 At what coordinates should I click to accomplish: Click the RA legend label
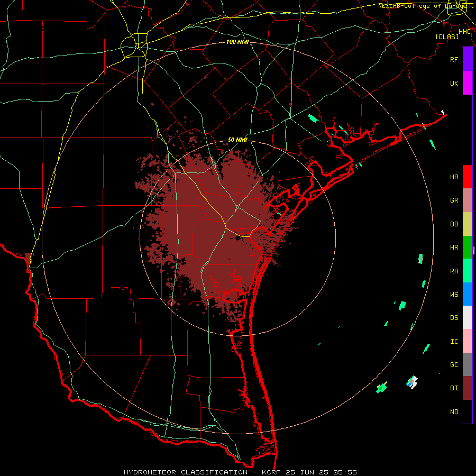coord(454,271)
